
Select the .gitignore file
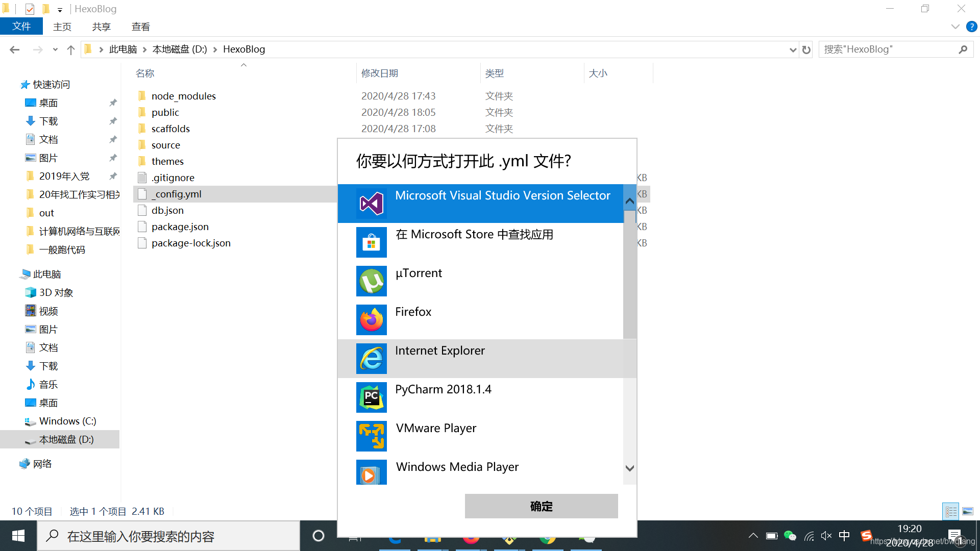pos(173,178)
